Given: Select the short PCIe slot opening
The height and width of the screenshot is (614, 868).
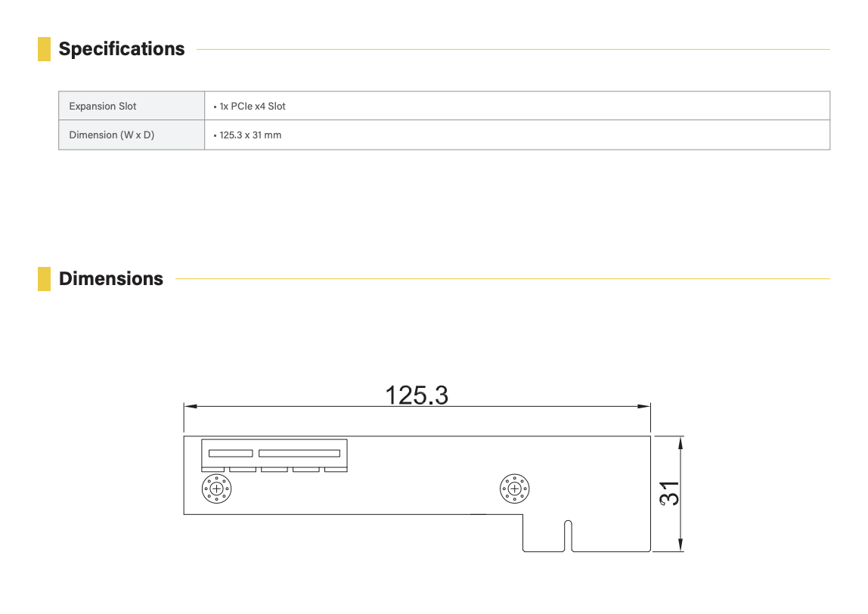Looking at the screenshot, I should 231,454.
